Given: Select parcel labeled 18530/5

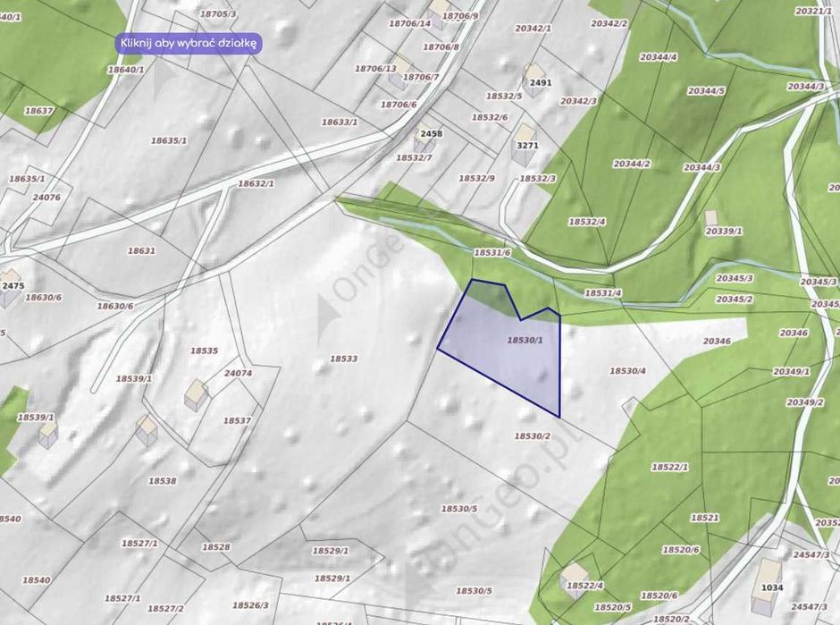Looking at the screenshot, I should pyautogui.click(x=458, y=508).
